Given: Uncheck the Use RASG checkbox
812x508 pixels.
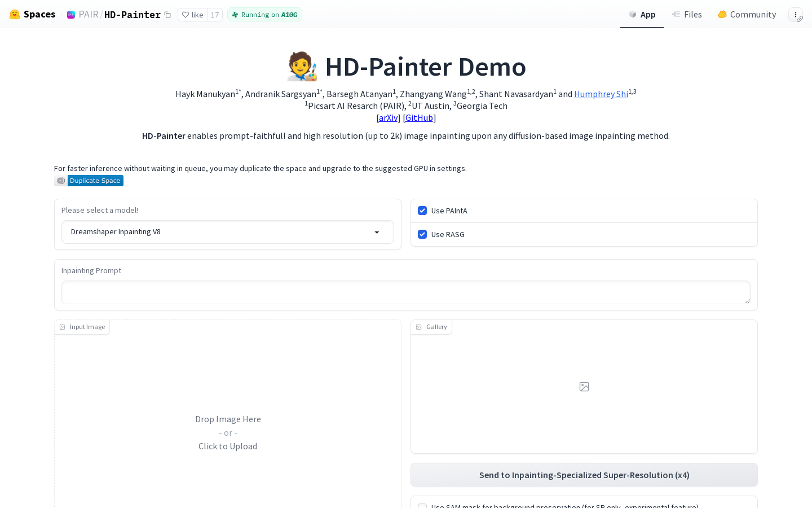Looking at the screenshot, I should 422,234.
